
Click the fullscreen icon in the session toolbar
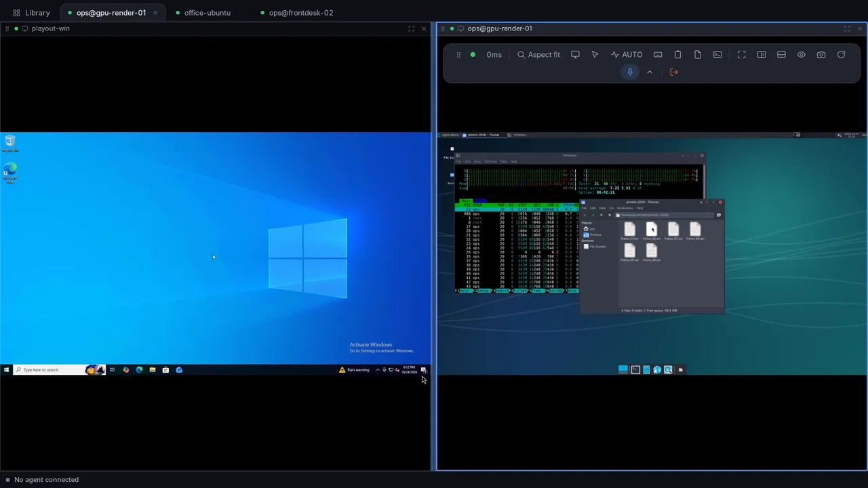(x=742, y=55)
